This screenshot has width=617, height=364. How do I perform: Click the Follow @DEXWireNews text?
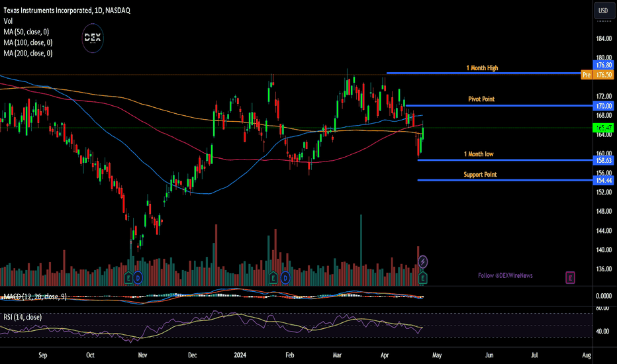pos(505,275)
